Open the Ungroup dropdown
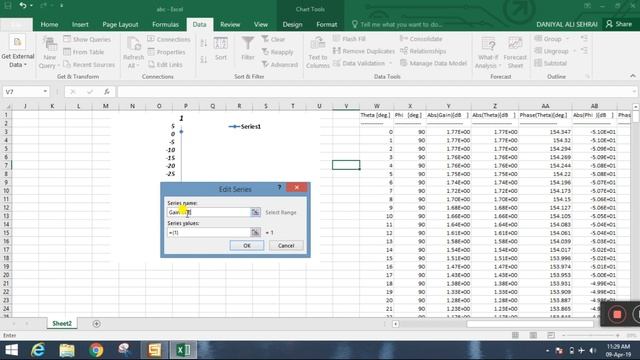This screenshot has height=360, width=640. tap(574, 51)
